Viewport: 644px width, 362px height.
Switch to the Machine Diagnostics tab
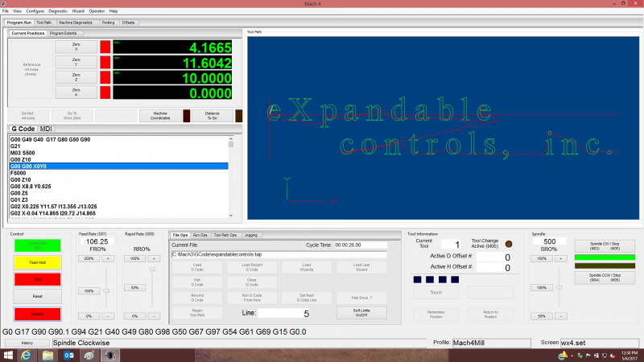pos(88,23)
